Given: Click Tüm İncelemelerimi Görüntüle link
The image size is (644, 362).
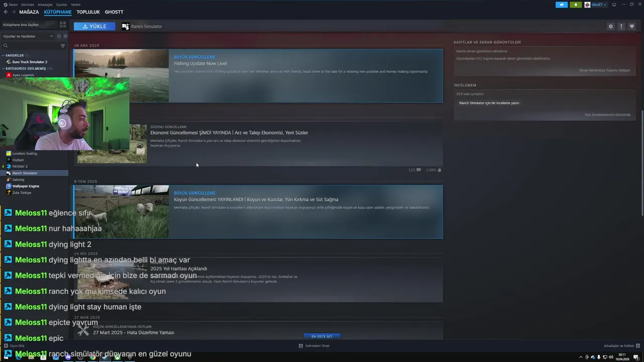Looking at the screenshot, I should point(607,115).
